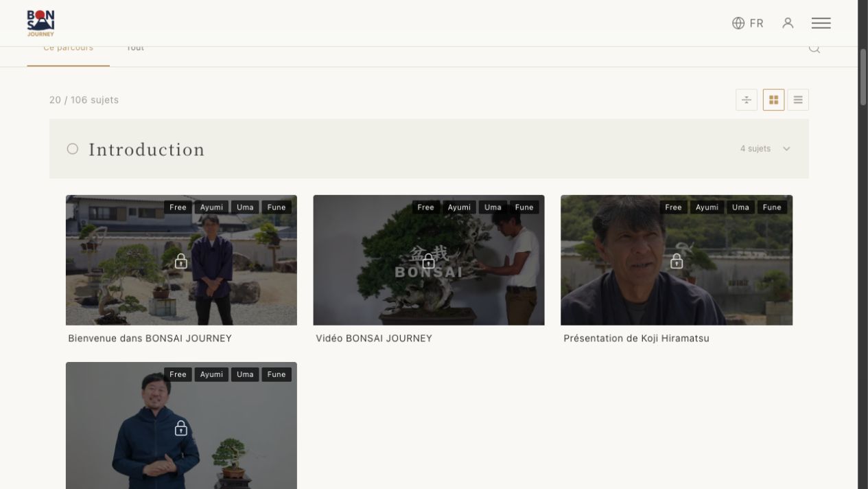The height and width of the screenshot is (489, 868).
Task: Switch to the Ce parcours tab
Action: tap(68, 48)
